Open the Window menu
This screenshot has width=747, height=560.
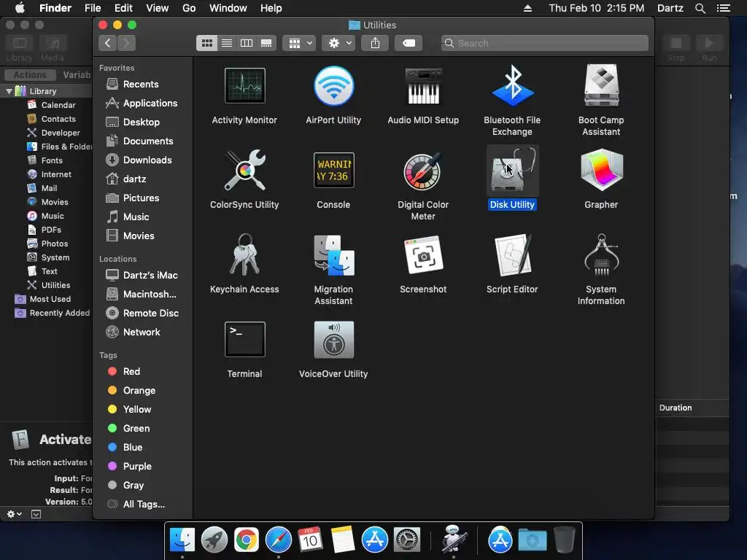[228, 8]
